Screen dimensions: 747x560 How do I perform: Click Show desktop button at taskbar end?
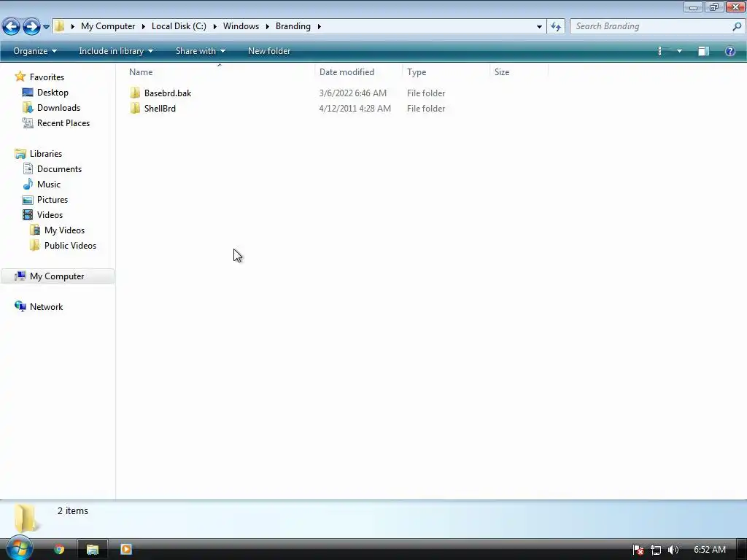coord(741,550)
